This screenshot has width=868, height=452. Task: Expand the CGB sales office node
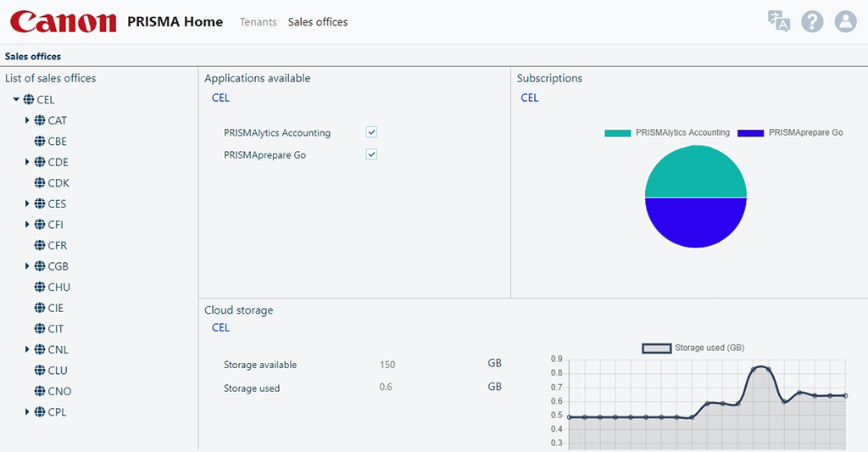point(27,266)
